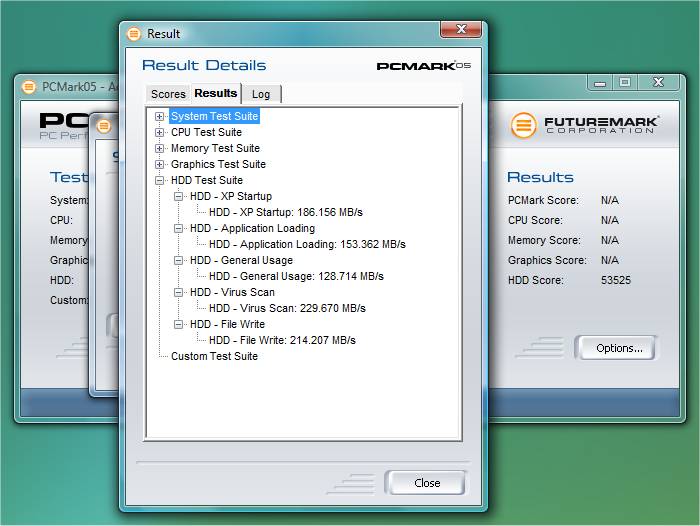Image resolution: width=700 pixels, height=526 pixels.
Task: Collapse the HDD Test Suite node
Action: [x=159, y=180]
